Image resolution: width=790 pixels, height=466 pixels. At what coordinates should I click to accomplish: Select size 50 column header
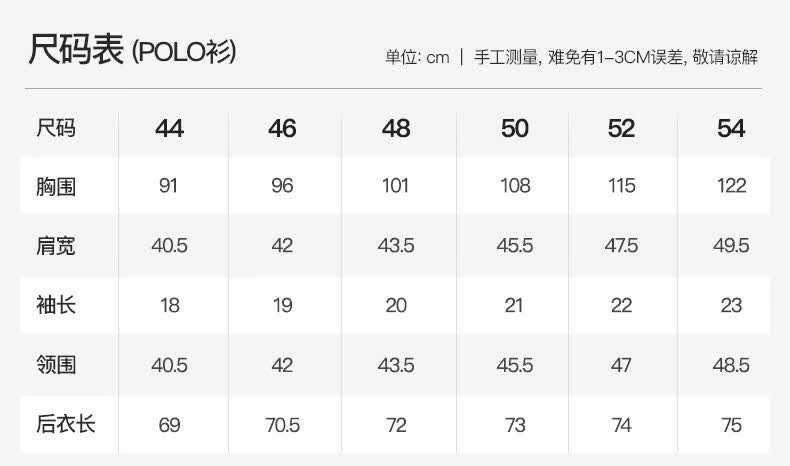[x=514, y=128]
